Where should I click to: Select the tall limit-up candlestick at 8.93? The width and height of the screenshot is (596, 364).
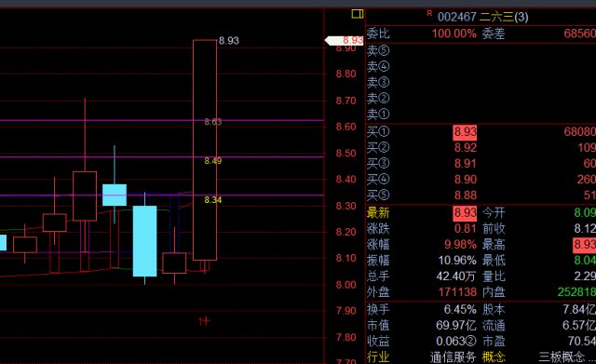click(205, 150)
